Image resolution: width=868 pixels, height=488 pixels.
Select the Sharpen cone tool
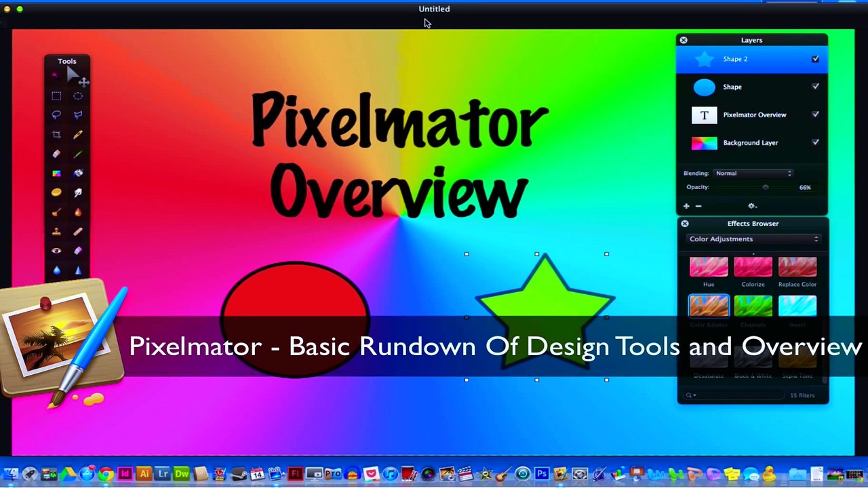click(78, 270)
